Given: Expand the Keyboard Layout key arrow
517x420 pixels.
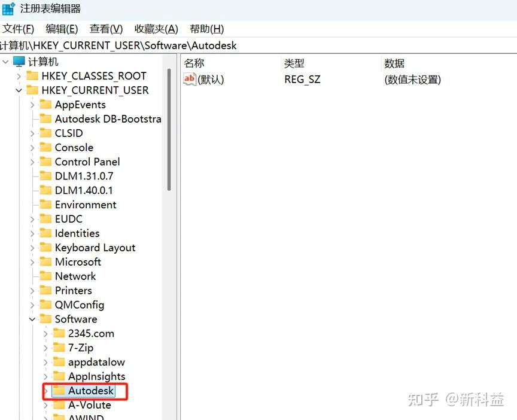Looking at the screenshot, I should coord(32,248).
